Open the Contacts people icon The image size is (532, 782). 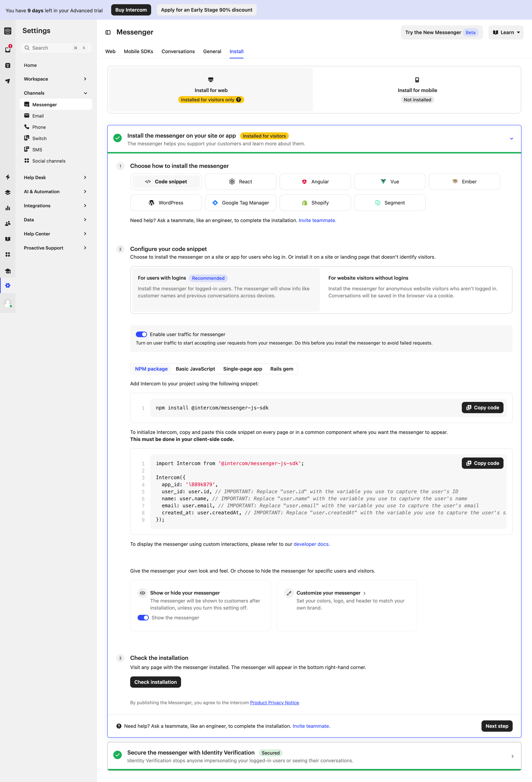coord(8,223)
